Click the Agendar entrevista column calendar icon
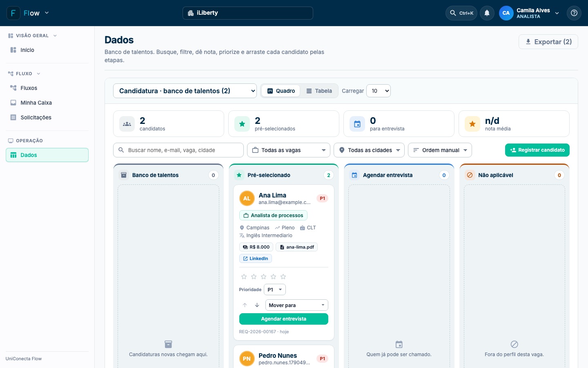The height and width of the screenshot is (368, 588). click(x=354, y=175)
